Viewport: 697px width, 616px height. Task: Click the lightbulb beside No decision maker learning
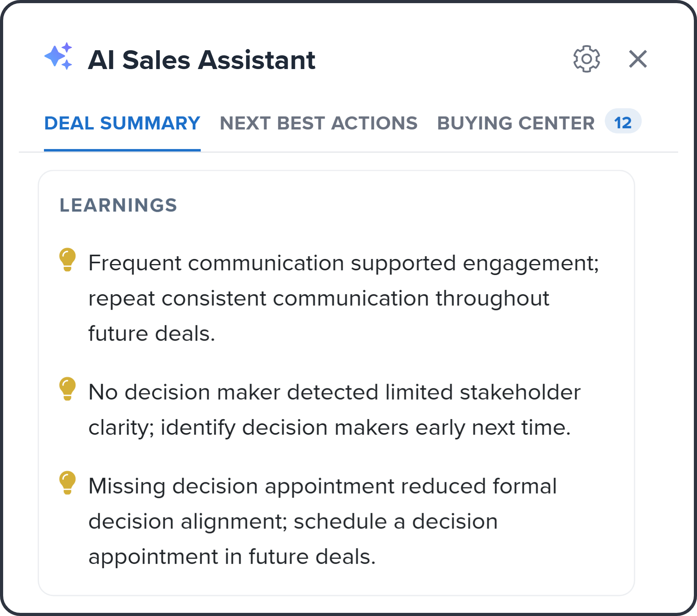tap(68, 388)
